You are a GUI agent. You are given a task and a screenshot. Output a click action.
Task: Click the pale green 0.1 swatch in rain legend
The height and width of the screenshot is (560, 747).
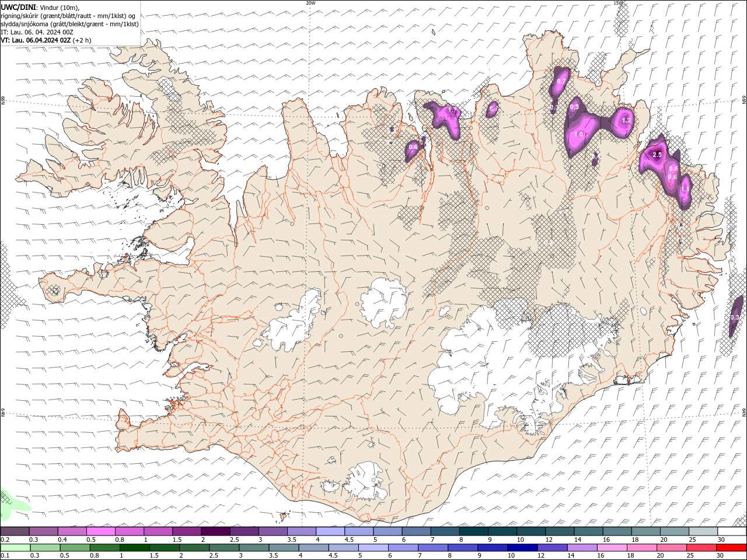[15, 548]
